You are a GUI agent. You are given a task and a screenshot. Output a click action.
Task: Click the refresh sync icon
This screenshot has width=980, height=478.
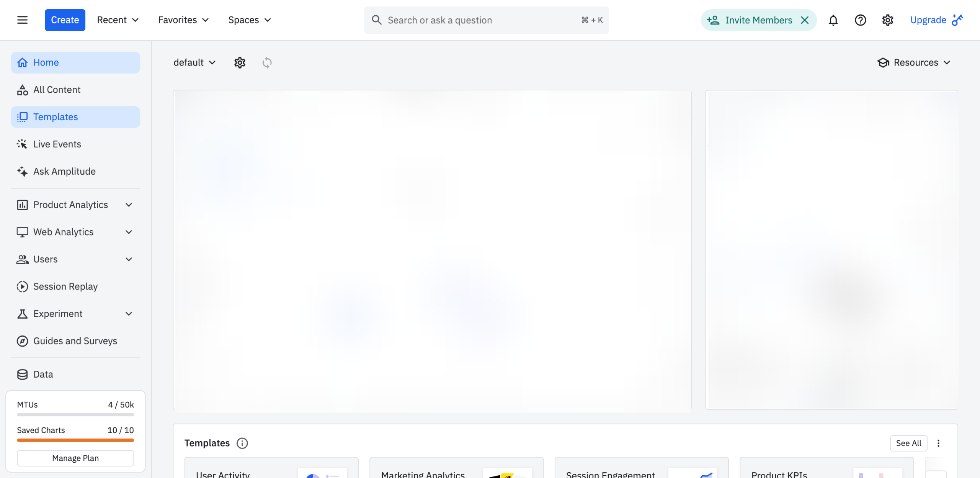(267, 62)
